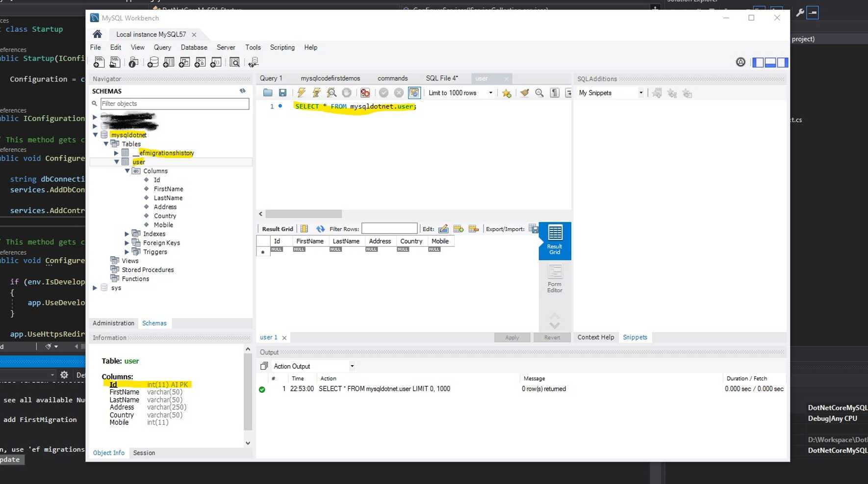Open the Database menu
Screen dimensions: 868x484
(x=194, y=48)
